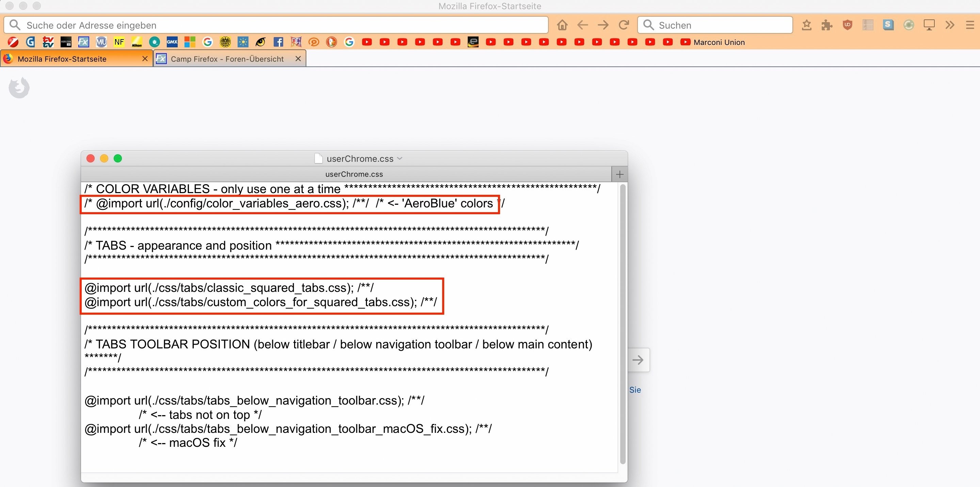Viewport: 980px width, 487px height.
Task: Open the DuckDuckGo bookmark icon
Action: click(331, 42)
